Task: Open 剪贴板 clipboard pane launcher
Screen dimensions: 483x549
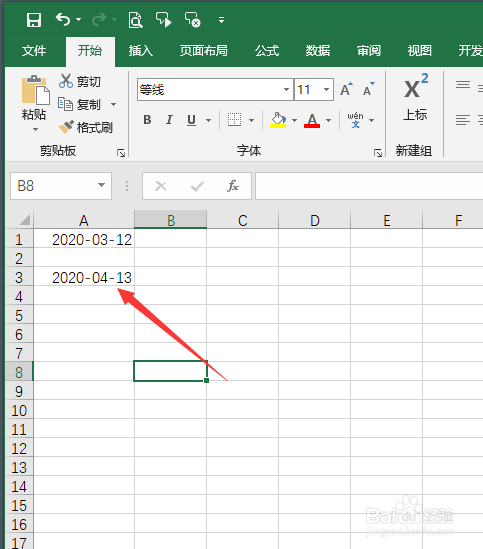Action: click(121, 153)
